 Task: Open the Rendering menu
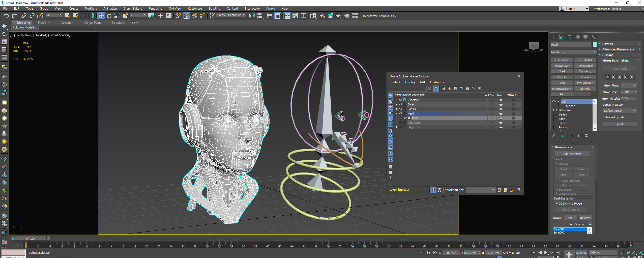155,9
